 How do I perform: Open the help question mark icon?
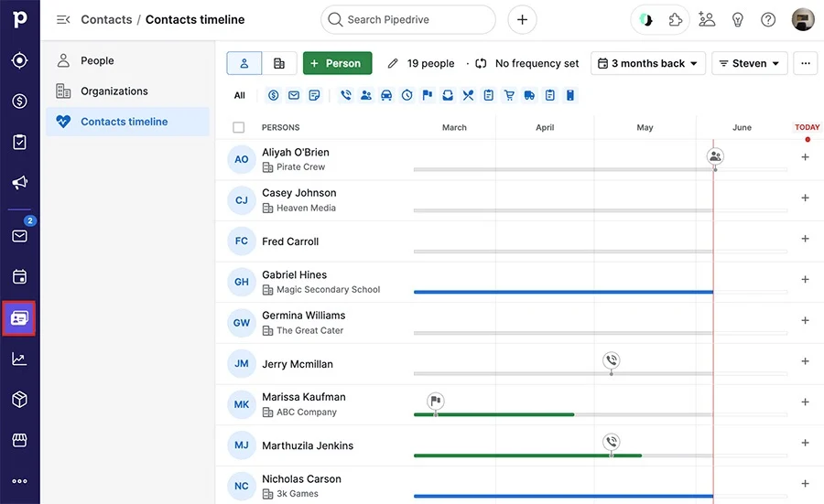point(768,20)
